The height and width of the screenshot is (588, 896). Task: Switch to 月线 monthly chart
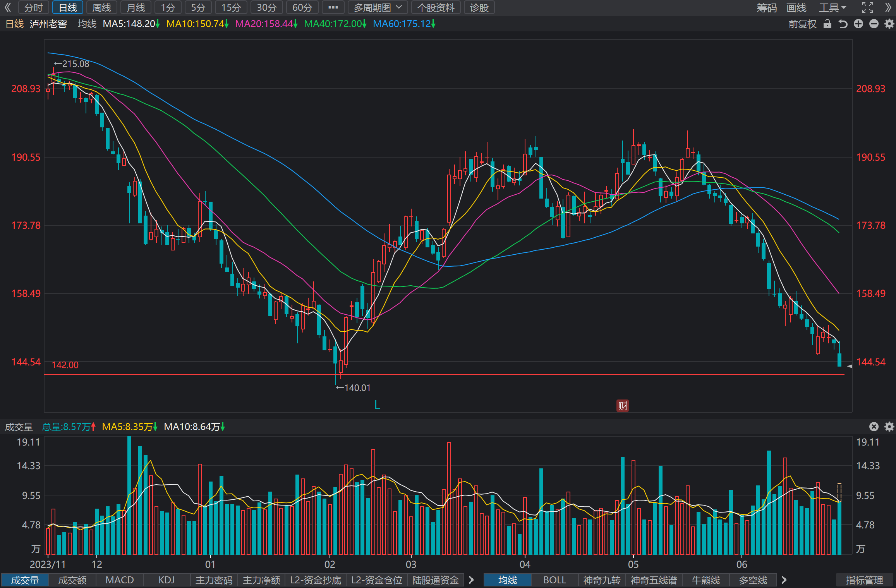136,7
